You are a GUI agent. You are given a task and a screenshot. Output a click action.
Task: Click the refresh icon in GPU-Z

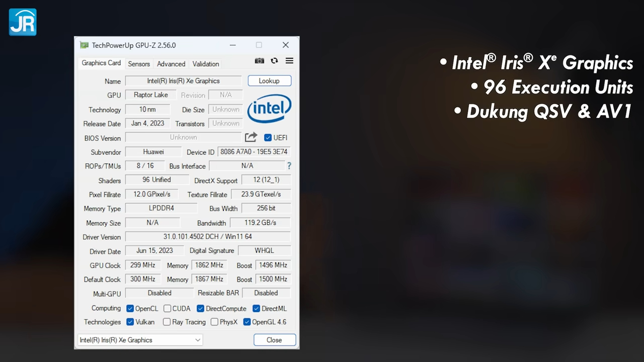coord(274,61)
